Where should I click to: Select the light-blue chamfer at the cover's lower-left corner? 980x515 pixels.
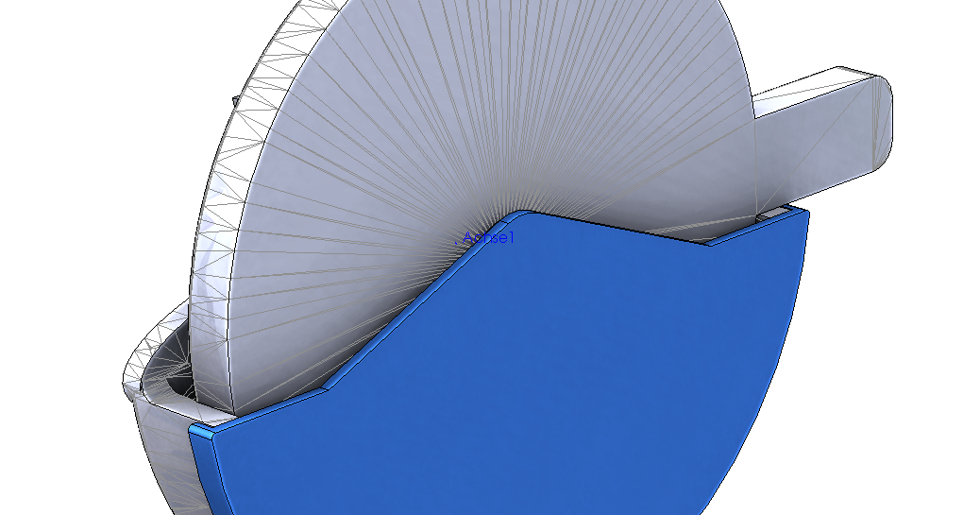(201, 432)
